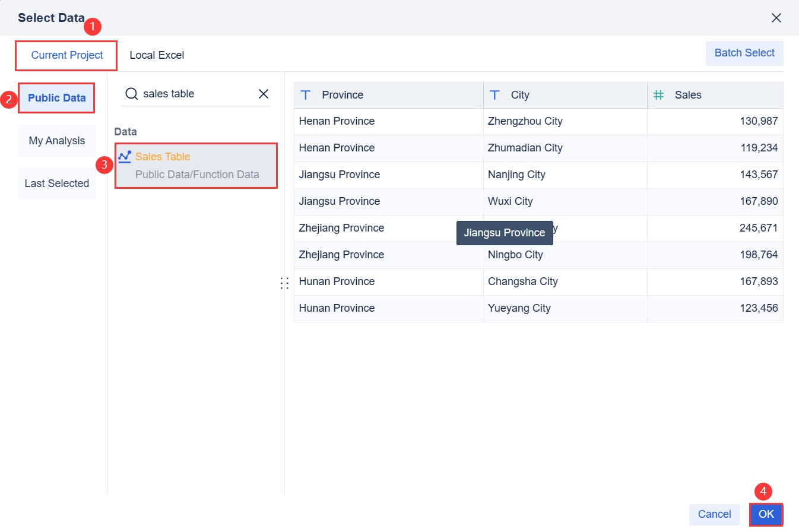This screenshot has height=532, width=799.
Task: Click the panel resize drag handle
Action: pos(284,283)
